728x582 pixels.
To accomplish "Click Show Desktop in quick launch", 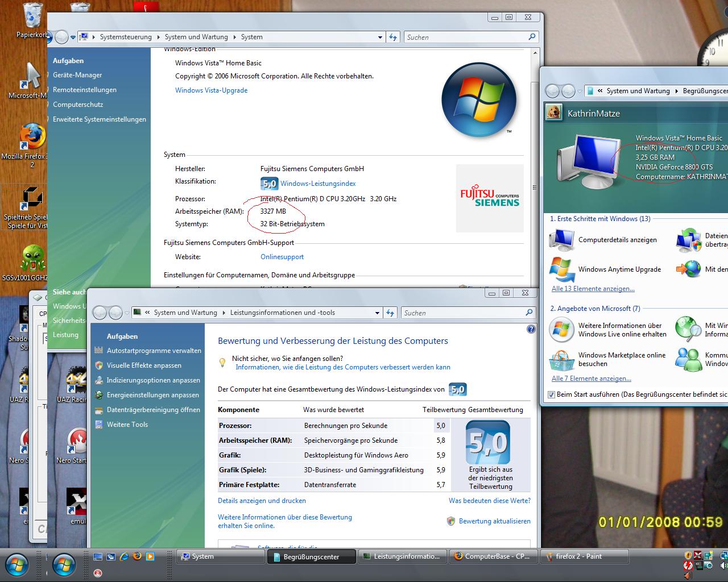I will (98, 556).
